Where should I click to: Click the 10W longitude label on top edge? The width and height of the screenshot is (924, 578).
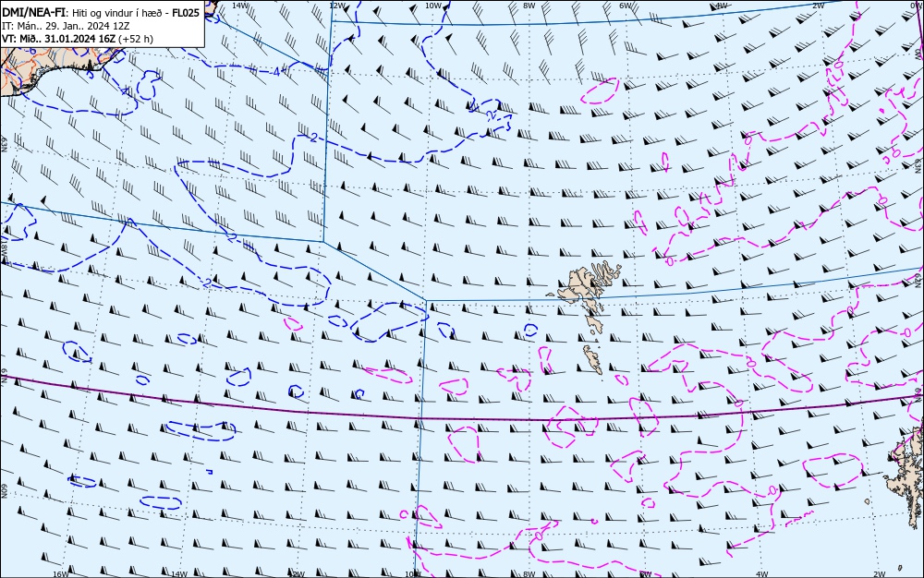click(x=433, y=6)
